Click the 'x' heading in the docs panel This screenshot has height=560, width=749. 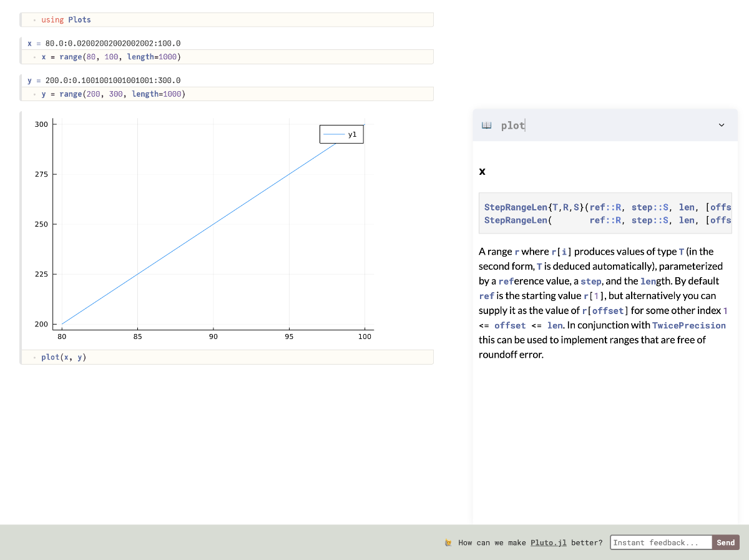pyautogui.click(x=482, y=171)
